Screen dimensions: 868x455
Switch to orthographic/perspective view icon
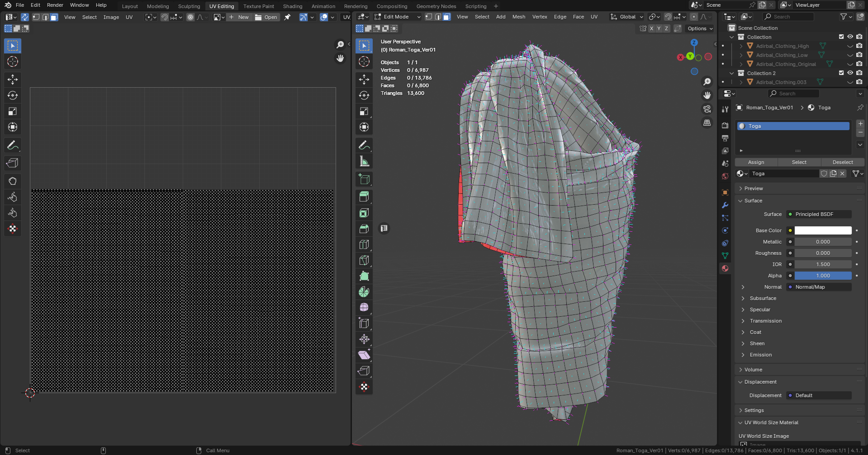pos(707,122)
